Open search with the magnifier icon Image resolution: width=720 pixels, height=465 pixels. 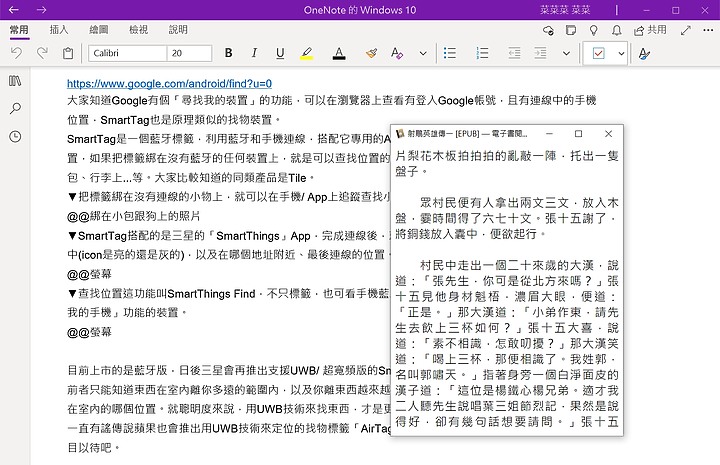(15, 109)
